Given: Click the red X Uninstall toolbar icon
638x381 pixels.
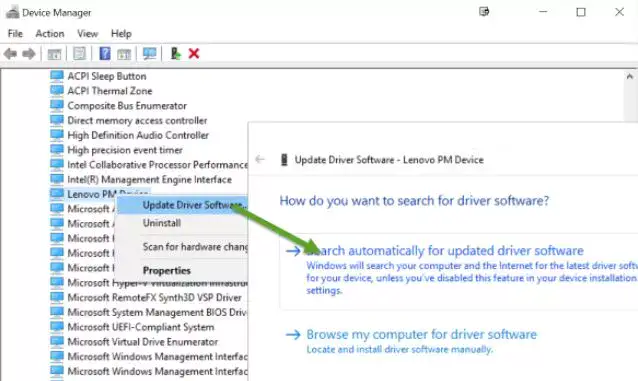Looking at the screenshot, I should [x=194, y=53].
